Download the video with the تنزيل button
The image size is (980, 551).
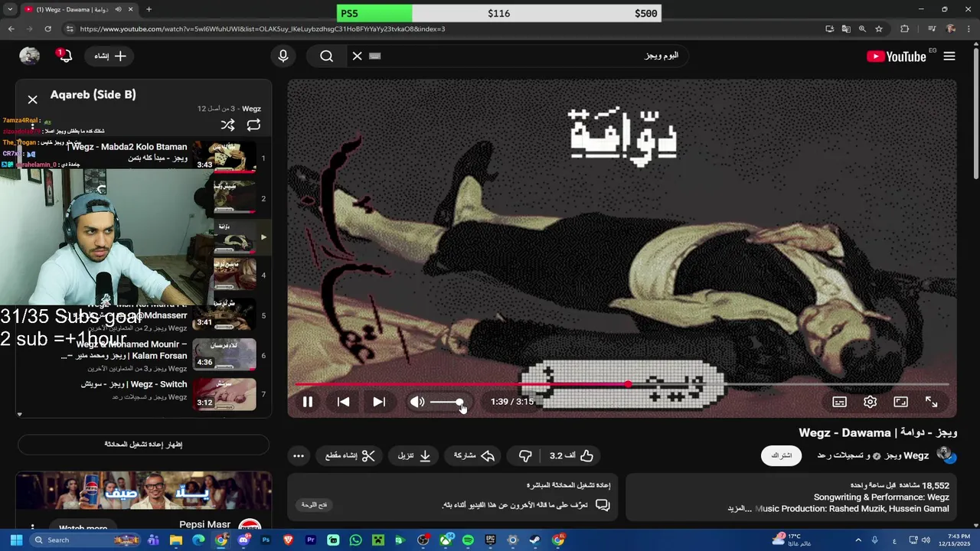tap(414, 455)
